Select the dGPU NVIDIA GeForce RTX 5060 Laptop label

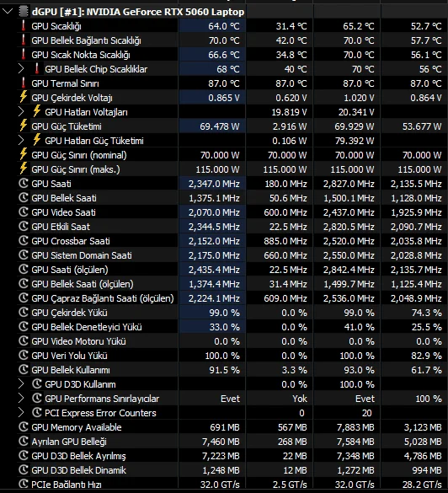click(x=138, y=12)
